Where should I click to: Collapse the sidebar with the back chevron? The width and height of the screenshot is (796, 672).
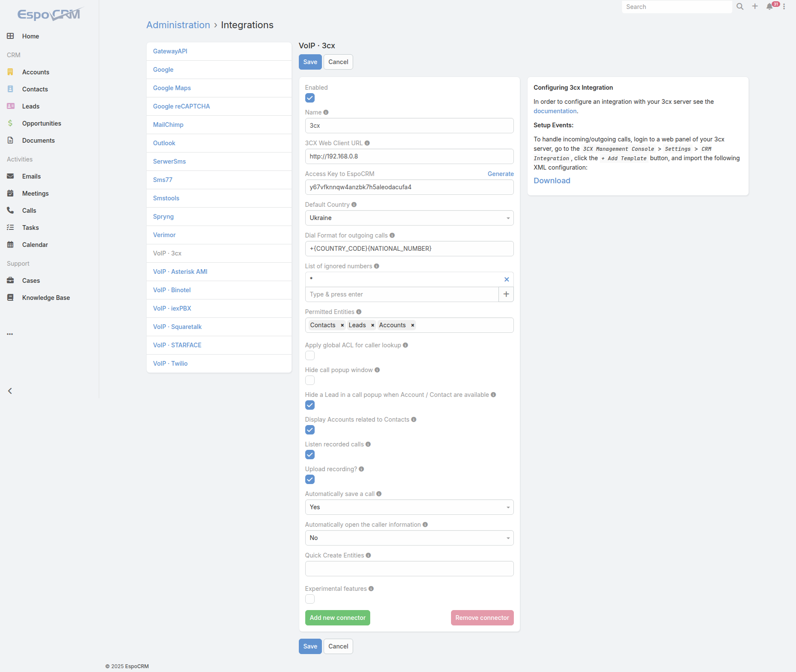click(x=10, y=390)
